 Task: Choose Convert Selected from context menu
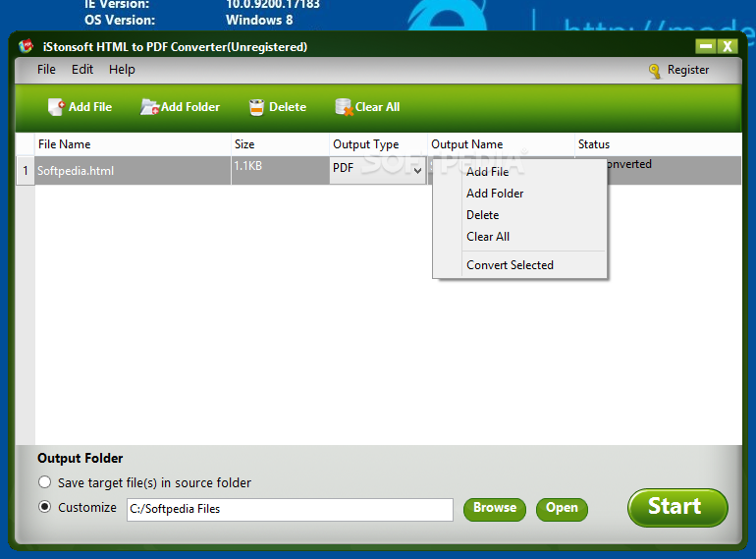(519, 265)
